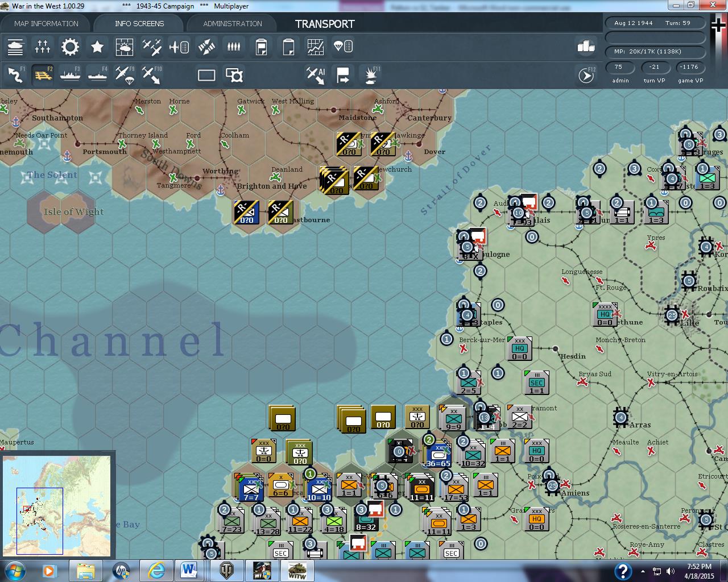Select the 17=53 German unit counter
The width and height of the screenshot is (728, 582).
(456, 488)
